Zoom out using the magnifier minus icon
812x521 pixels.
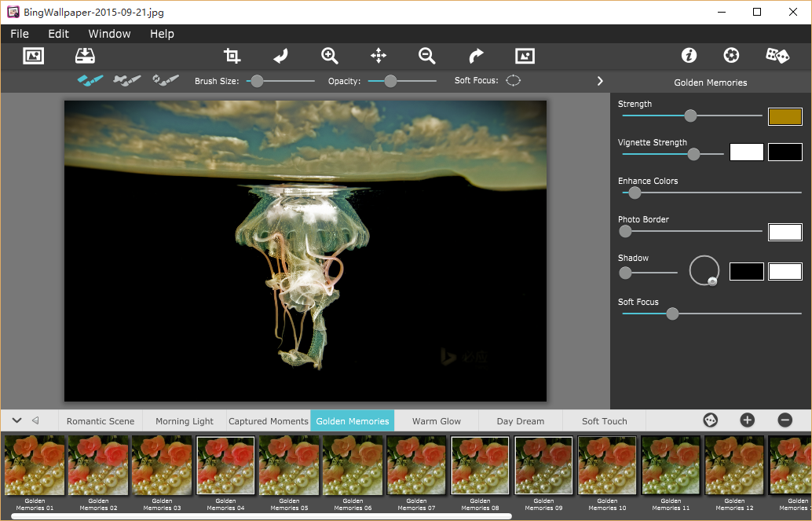[427, 56]
